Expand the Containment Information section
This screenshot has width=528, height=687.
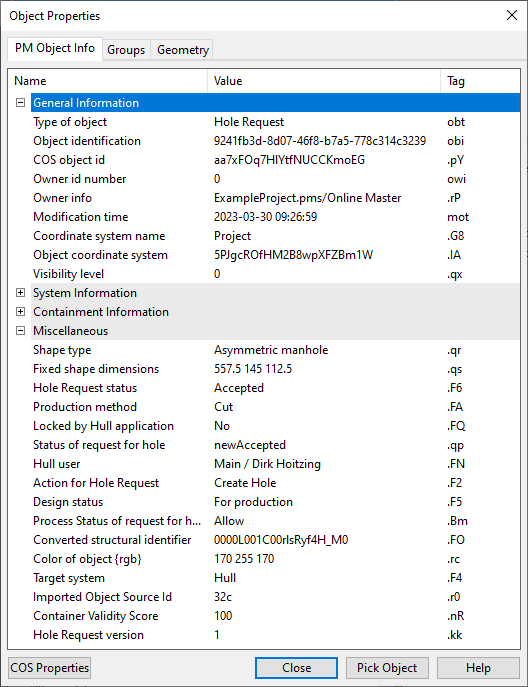[x=20, y=312]
